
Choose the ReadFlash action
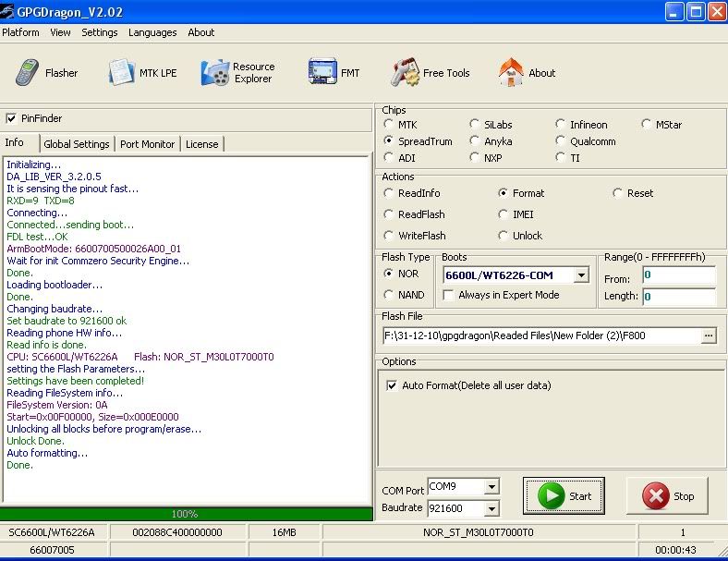pyautogui.click(x=388, y=214)
